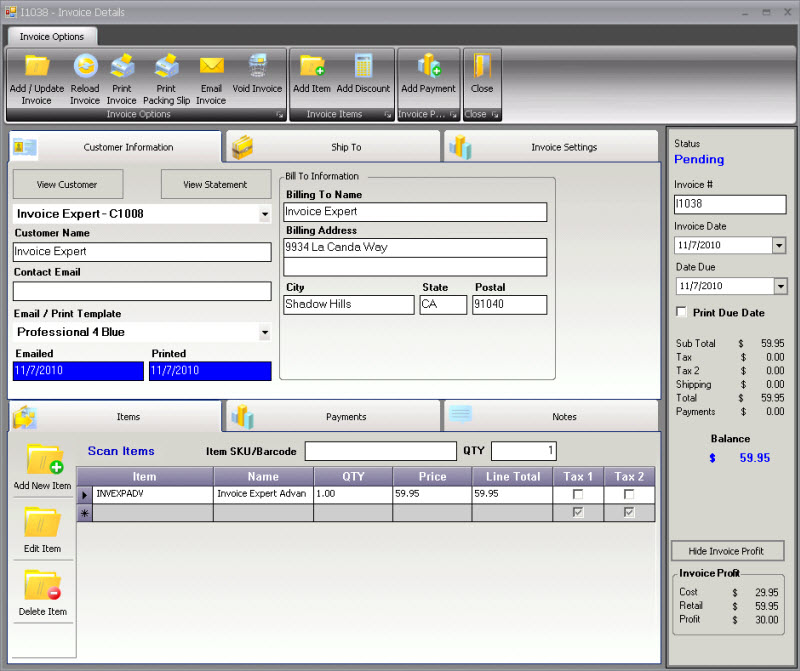
Task: Click the Edit Item folder icon
Action: (42, 523)
